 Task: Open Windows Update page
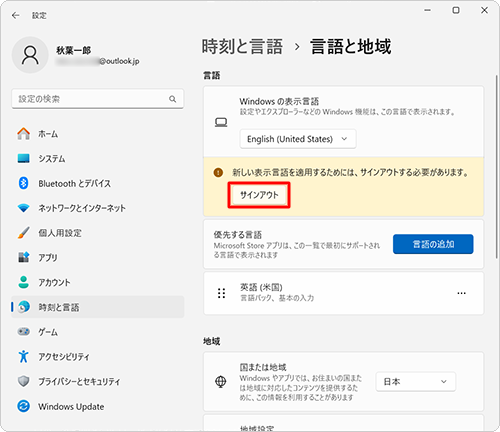(x=98, y=406)
